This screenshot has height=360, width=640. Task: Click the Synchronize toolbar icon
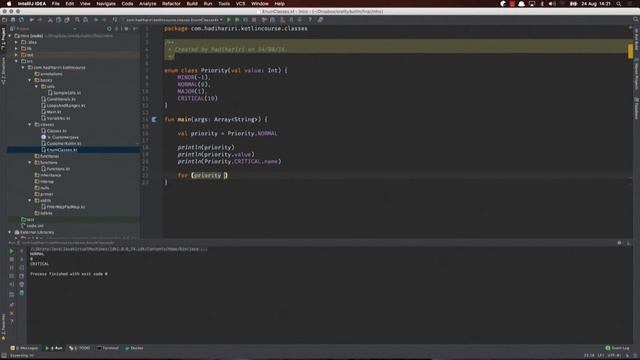[21, 20]
